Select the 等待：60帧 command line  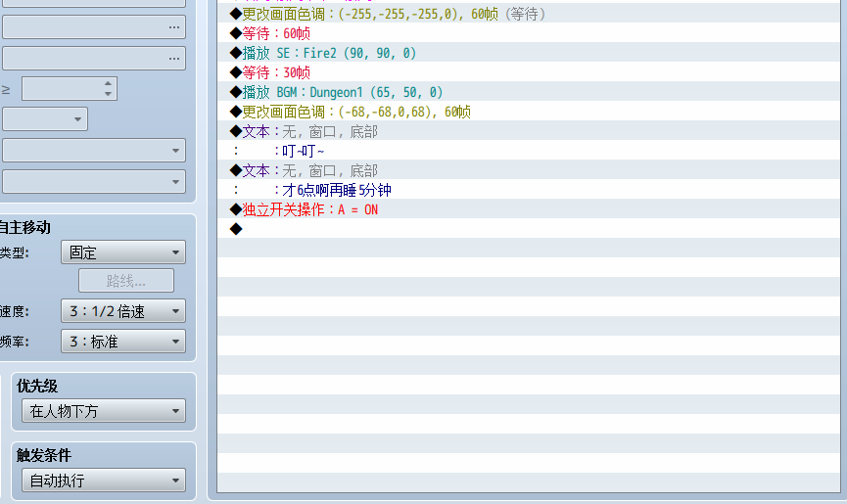coord(529,33)
